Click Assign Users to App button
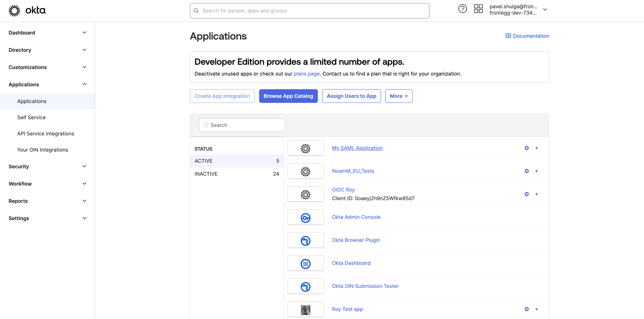The height and width of the screenshot is (319, 644). pyautogui.click(x=351, y=96)
